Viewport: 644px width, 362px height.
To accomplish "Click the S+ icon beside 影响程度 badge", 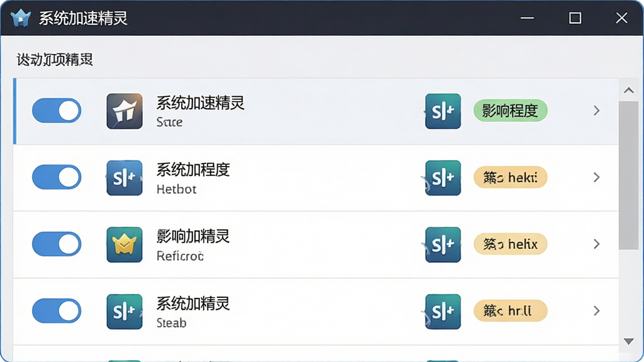I will (x=443, y=111).
